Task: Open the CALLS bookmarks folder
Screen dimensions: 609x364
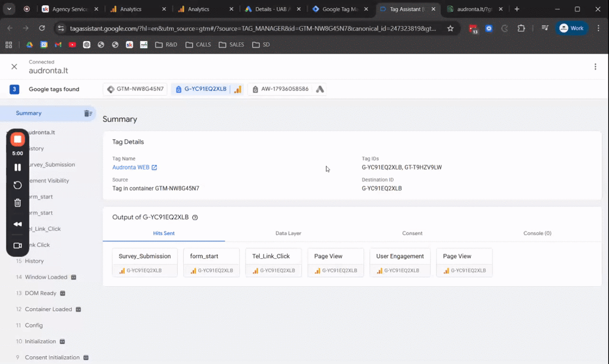Action: tap(198, 45)
